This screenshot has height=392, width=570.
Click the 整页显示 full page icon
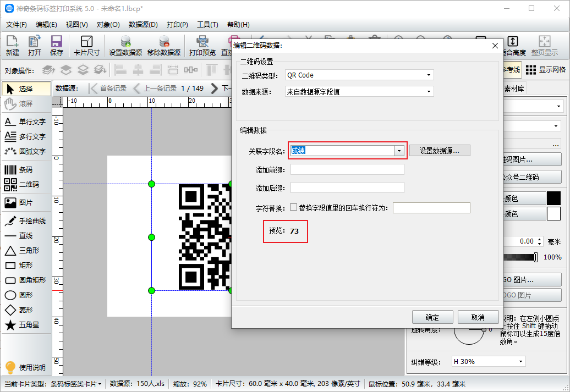(x=544, y=46)
